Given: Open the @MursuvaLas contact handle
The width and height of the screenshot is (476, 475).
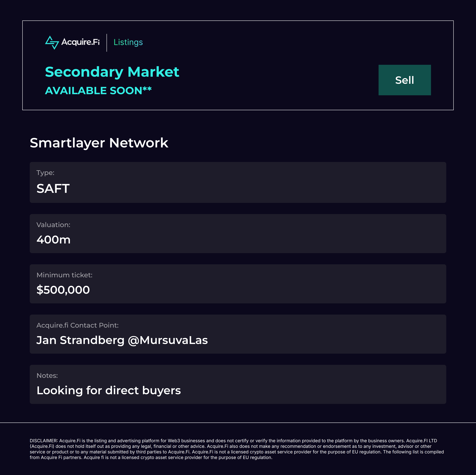Looking at the screenshot, I should 168,340.
